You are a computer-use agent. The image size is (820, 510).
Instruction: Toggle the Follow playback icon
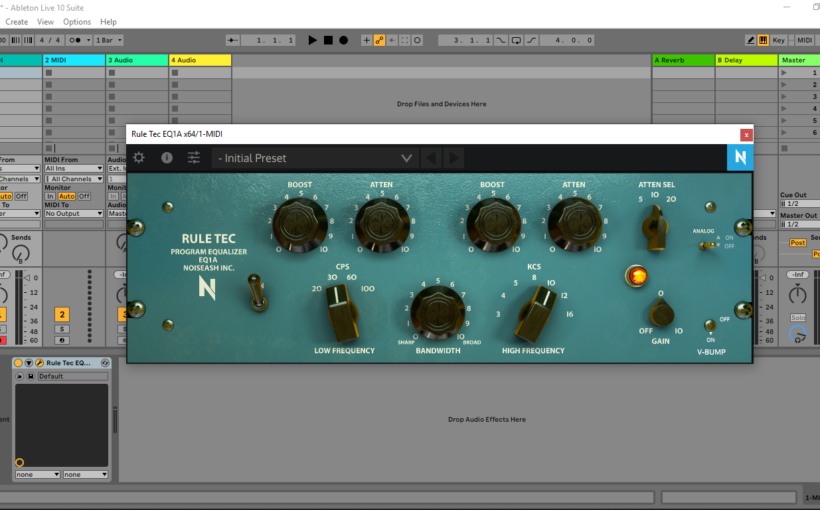click(233, 40)
